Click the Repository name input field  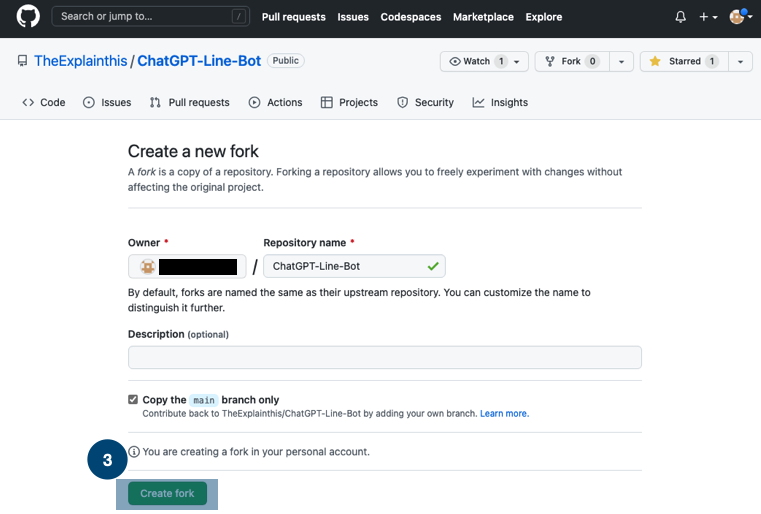[354, 266]
